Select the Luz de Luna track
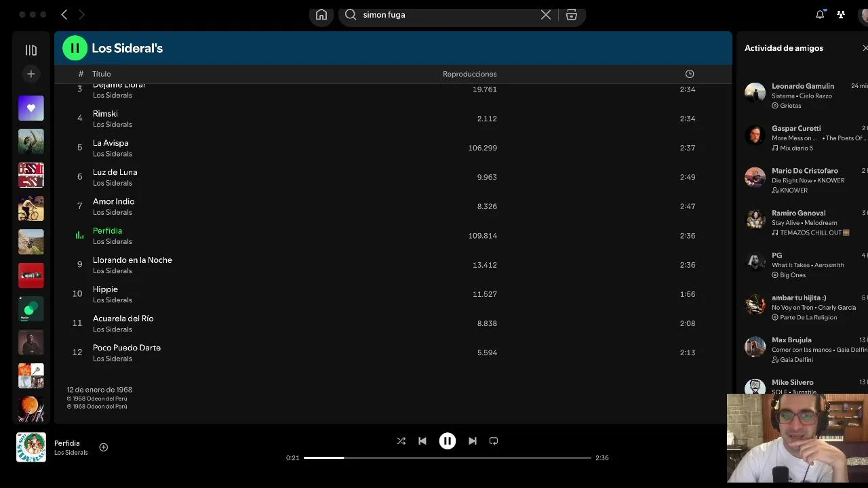868x488 pixels. pos(115,172)
